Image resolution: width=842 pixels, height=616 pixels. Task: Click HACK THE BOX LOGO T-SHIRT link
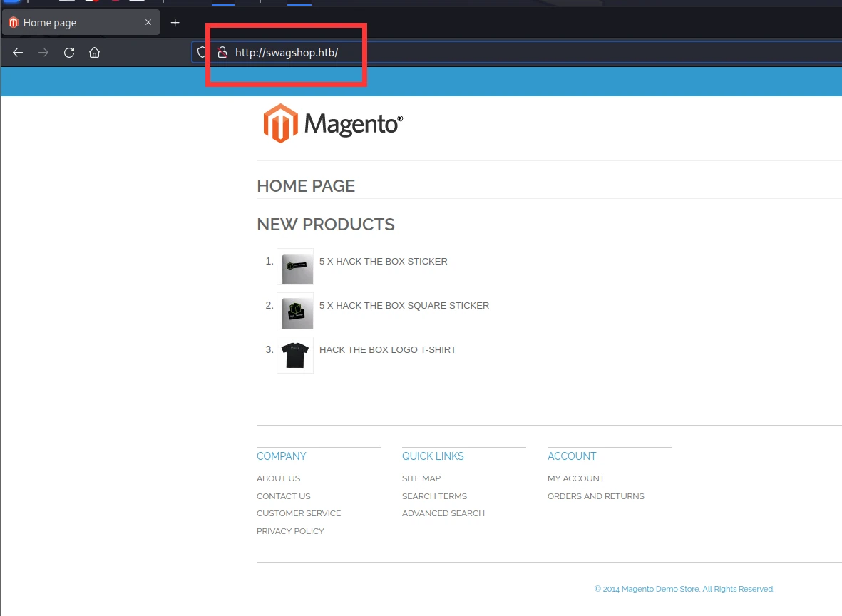point(388,349)
